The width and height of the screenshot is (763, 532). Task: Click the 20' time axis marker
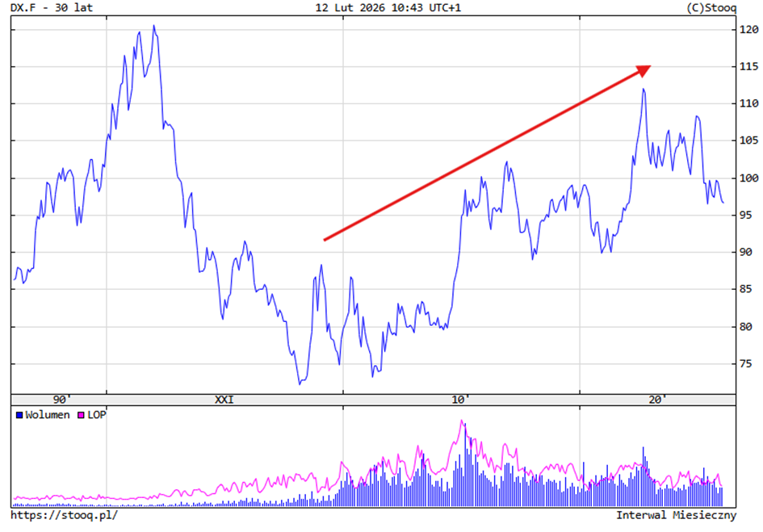657,400
